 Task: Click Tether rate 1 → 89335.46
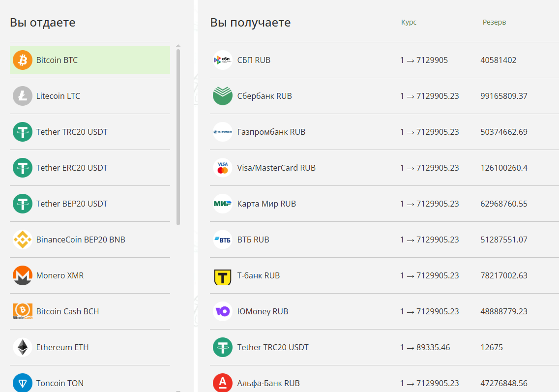[x=425, y=347]
